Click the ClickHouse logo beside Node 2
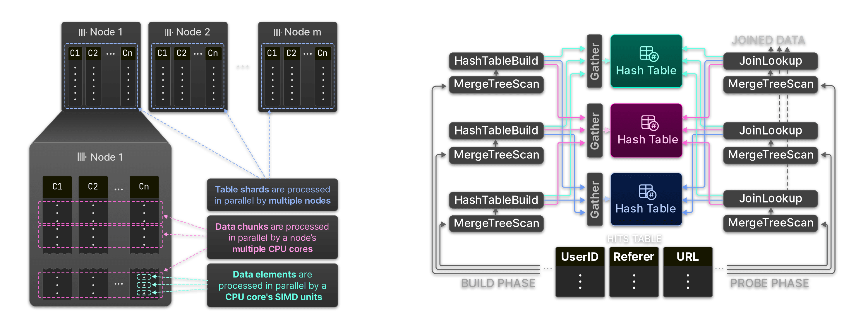 [x=169, y=33]
